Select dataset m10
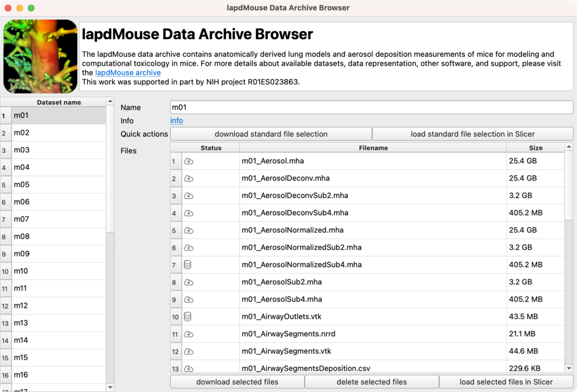Screen dimensions: 577x392 point(59,271)
